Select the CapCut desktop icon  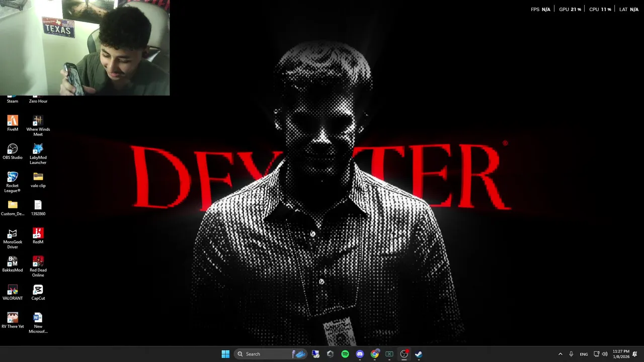coord(38,293)
